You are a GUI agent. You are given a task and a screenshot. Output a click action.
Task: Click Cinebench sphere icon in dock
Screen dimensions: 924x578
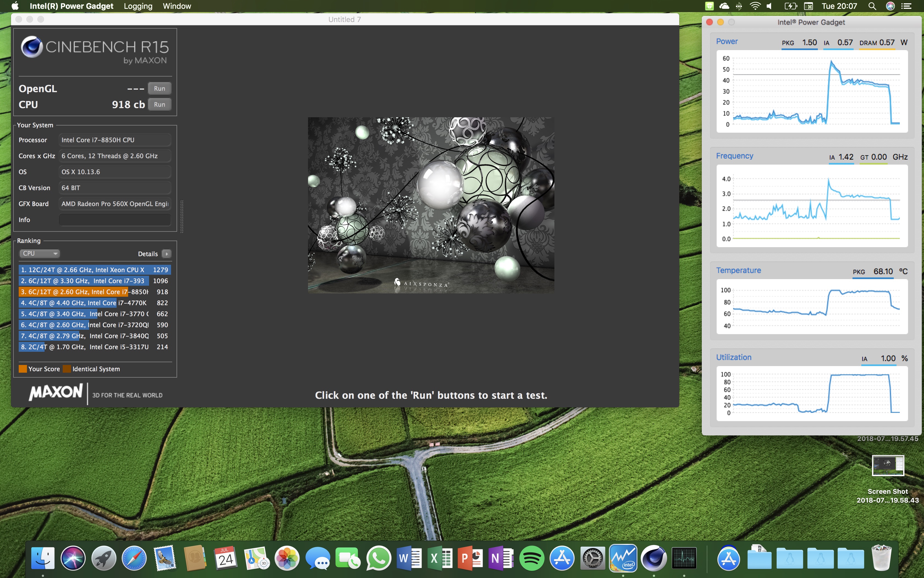pyautogui.click(x=654, y=558)
